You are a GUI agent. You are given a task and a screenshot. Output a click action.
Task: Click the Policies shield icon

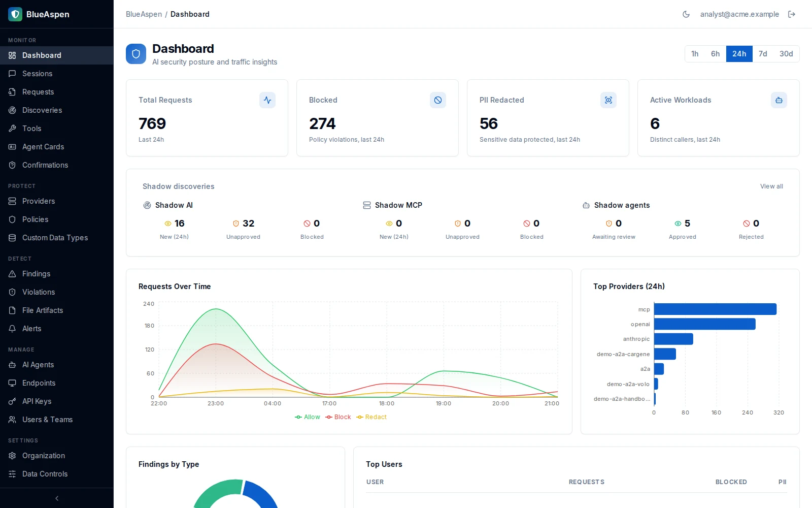click(x=12, y=219)
